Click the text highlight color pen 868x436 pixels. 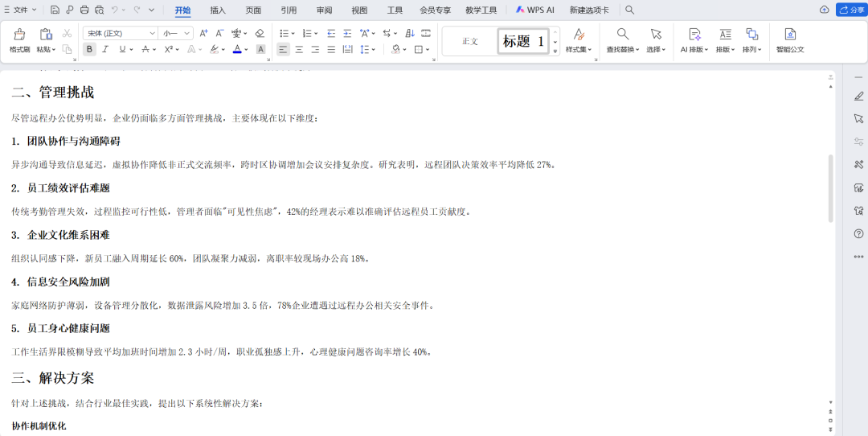[215, 49]
